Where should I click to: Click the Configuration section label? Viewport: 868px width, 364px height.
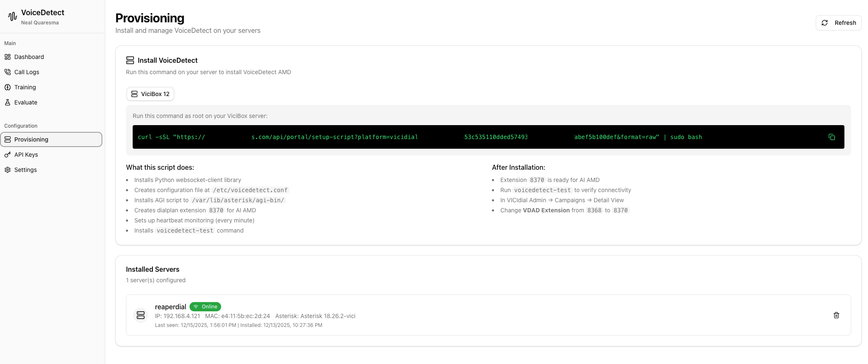(21, 126)
